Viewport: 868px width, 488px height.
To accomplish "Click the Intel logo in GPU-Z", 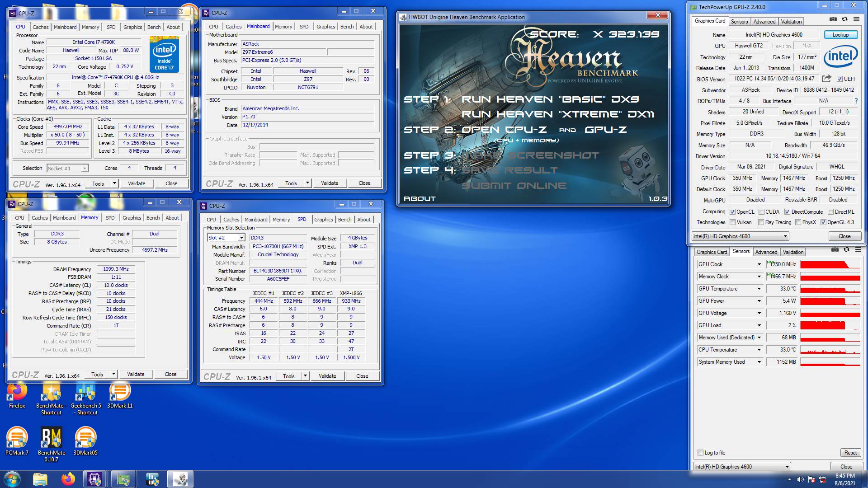I will pos(840,56).
